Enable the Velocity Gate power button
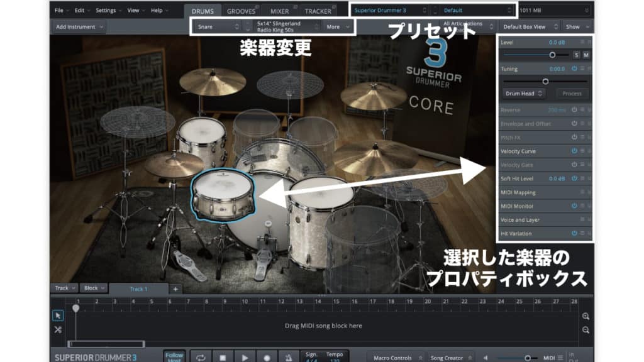Screen dimensions: 644x362 (574, 165)
